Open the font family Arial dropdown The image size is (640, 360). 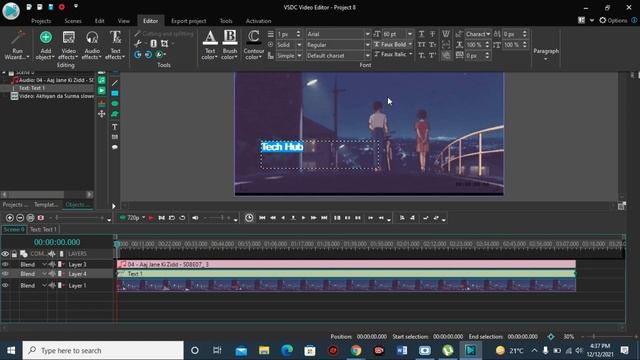(367, 34)
